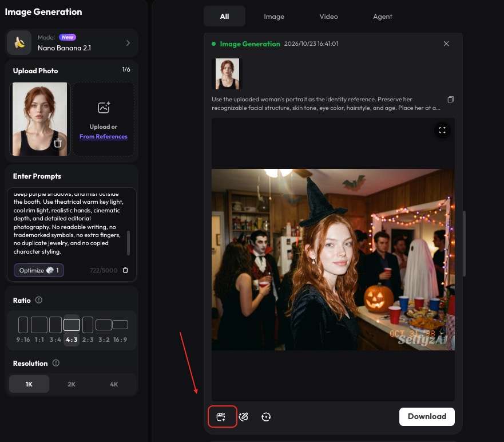This screenshot has width=504, height=442.
Task: Clear the prompt with the trash icon
Action: (125, 270)
